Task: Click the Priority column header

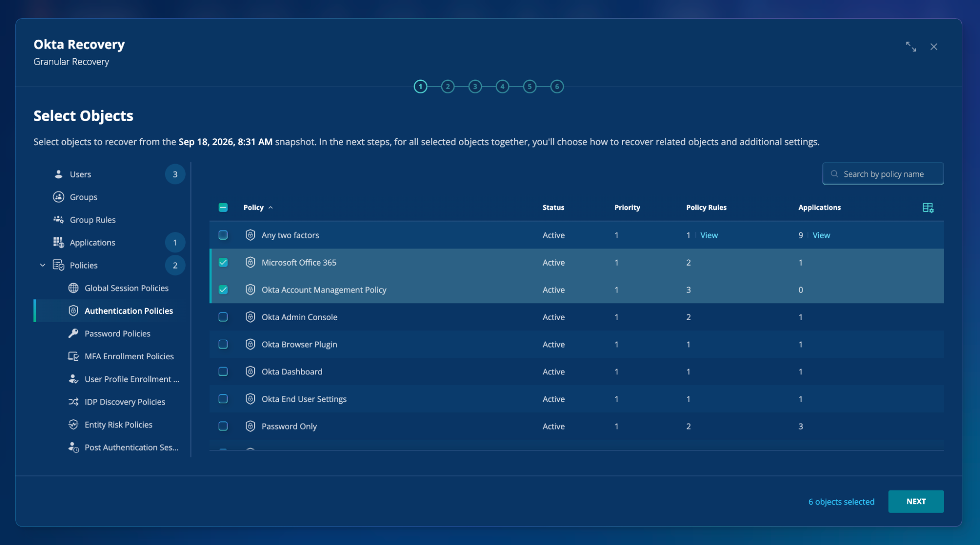Action: pyautogui.click(x=627, y=208)
